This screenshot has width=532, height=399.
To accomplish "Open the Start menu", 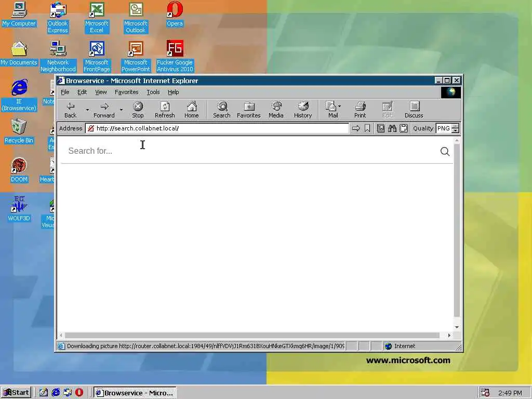I will [16, 393].
